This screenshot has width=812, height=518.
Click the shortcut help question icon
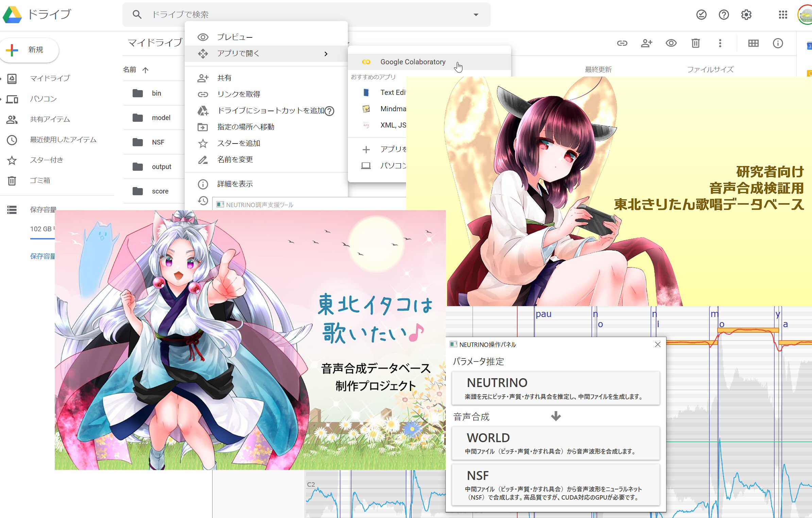[x=329, y=111]
